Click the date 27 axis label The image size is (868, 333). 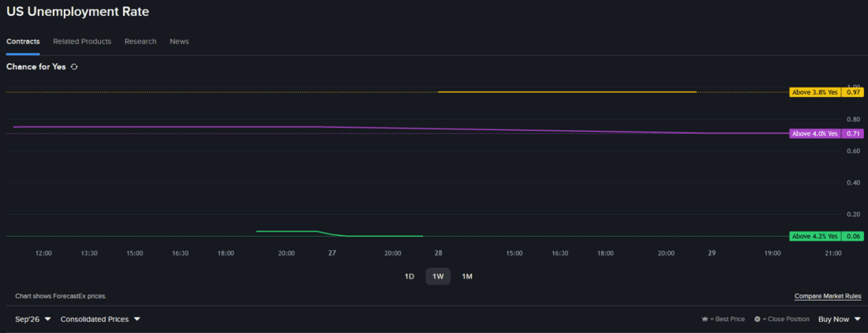[332, 253]
